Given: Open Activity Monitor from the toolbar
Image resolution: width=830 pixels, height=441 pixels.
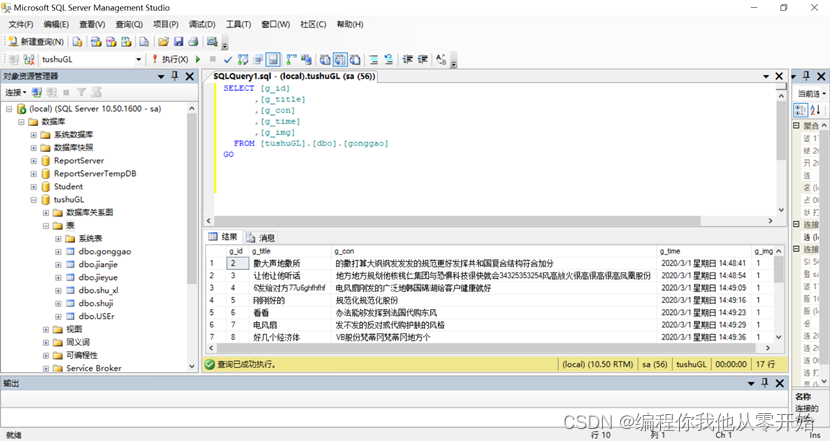Looking at the screenshot, I should tap(212, 42).
